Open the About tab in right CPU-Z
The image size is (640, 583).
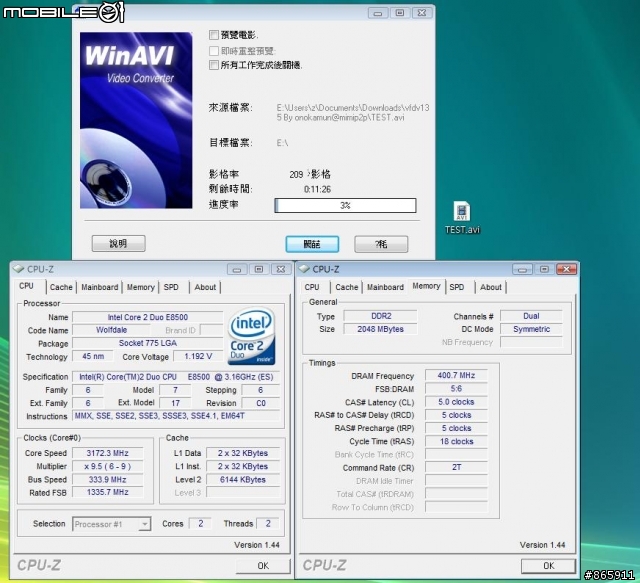click(x=491, y=287)
